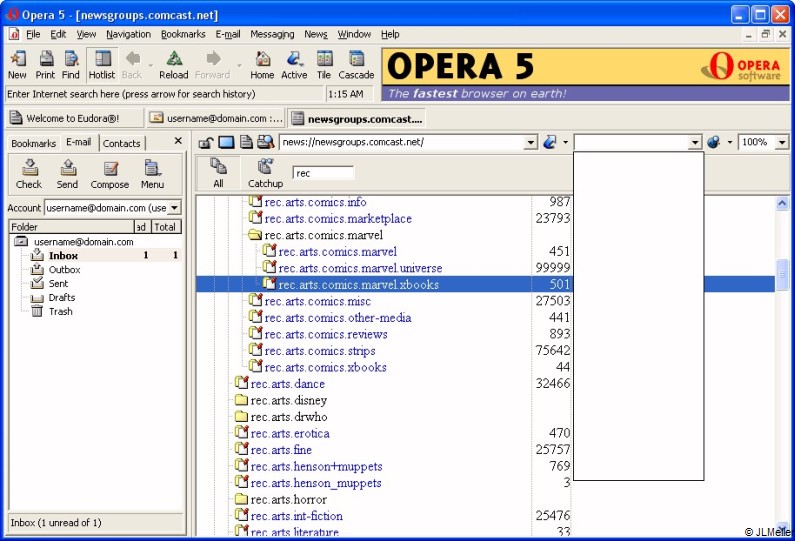Collapse the search field dropdown arrow
The height and width of the screenshot is (541, 795).
coord(695,142)
